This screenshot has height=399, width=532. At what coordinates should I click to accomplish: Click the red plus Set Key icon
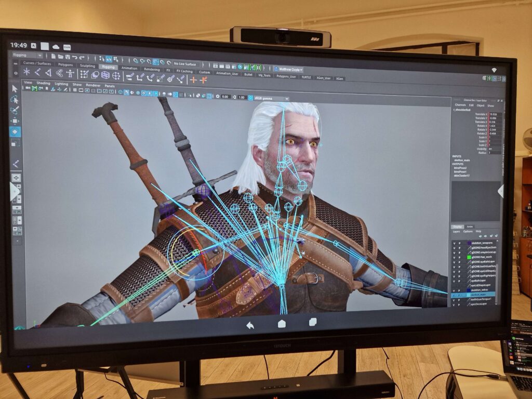[x=193, y=79]
